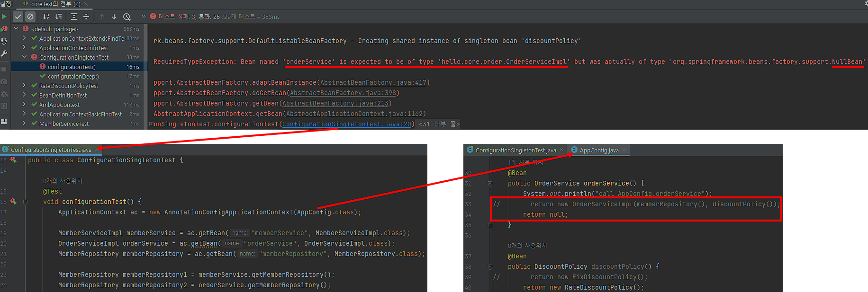Collapse all test tree nodes
Screen dimensions: 868x292
coord(86,17)
